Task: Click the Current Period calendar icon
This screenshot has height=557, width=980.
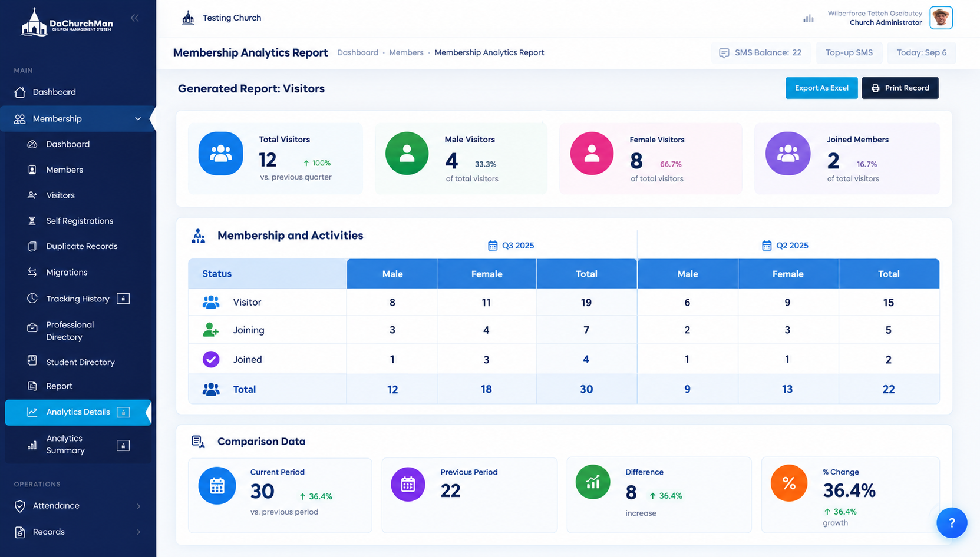Action: pos(217,486)
